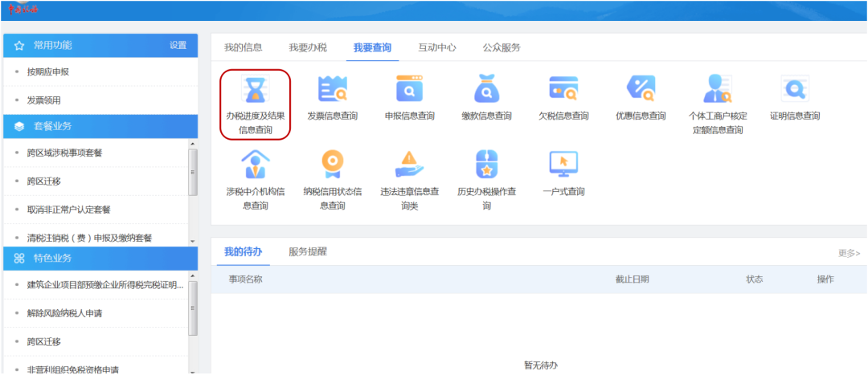Click the 优惠信息查询 icon
Viewport: 868px width, 375px height.
coord(641,89)
